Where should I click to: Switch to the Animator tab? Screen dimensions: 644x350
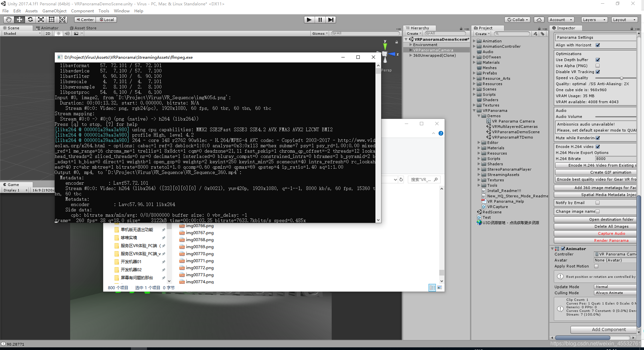[x=47, y=28]
